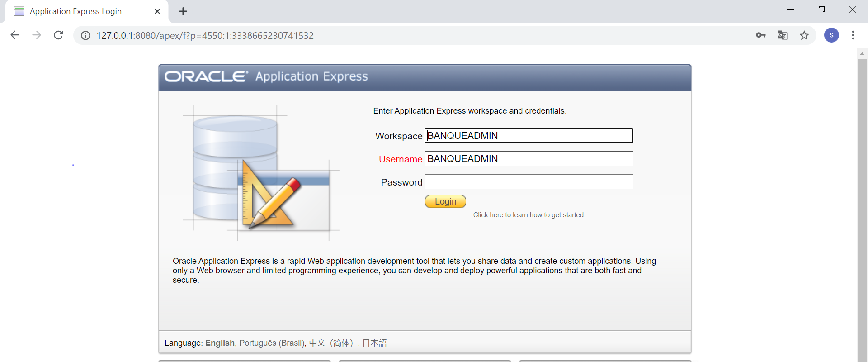The height and width of the screenshot is (362, 868).
Task: Open the Chrome profile avatar
Action: coord(831,35)
